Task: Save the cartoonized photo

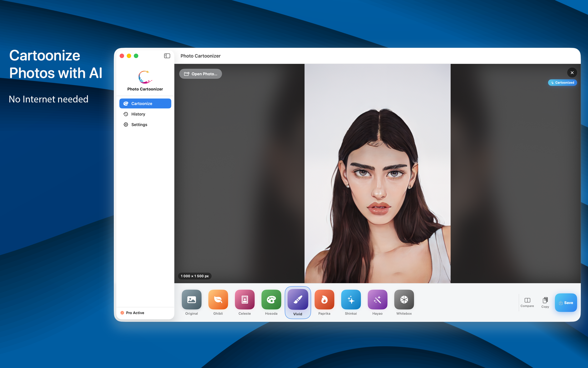Action: (x=566, y=303)
